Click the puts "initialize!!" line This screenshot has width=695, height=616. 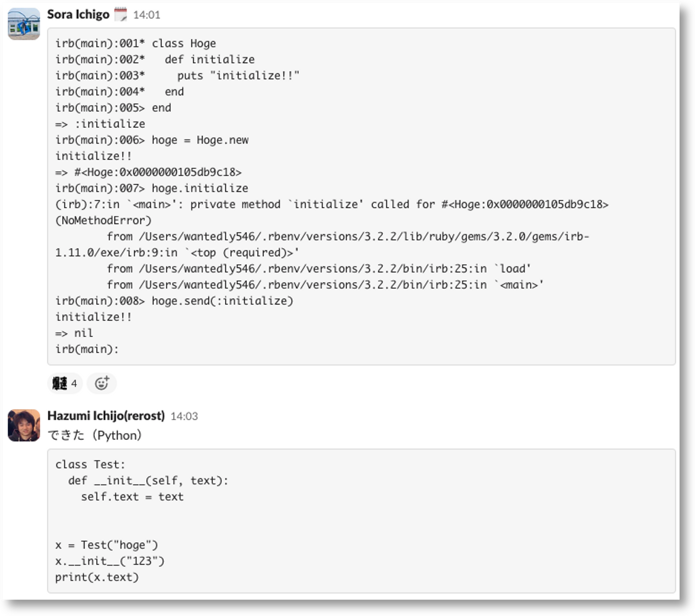(238, 76)
